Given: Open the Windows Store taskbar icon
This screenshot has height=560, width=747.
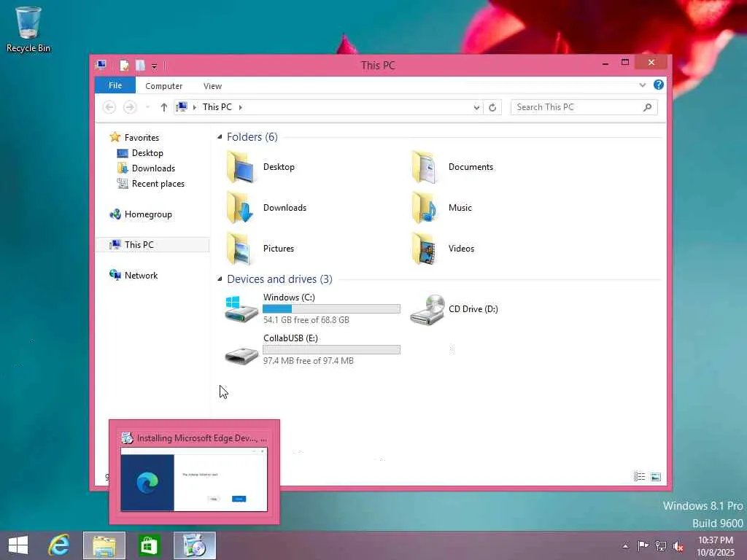Looking at the screenshot, I should (x=149, y=545).
